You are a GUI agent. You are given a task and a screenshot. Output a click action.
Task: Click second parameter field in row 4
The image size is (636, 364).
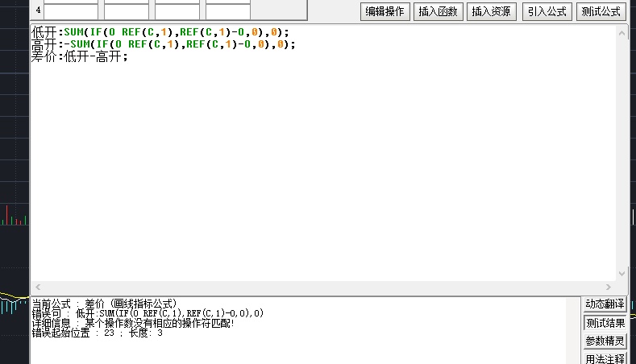click(127, 11)
